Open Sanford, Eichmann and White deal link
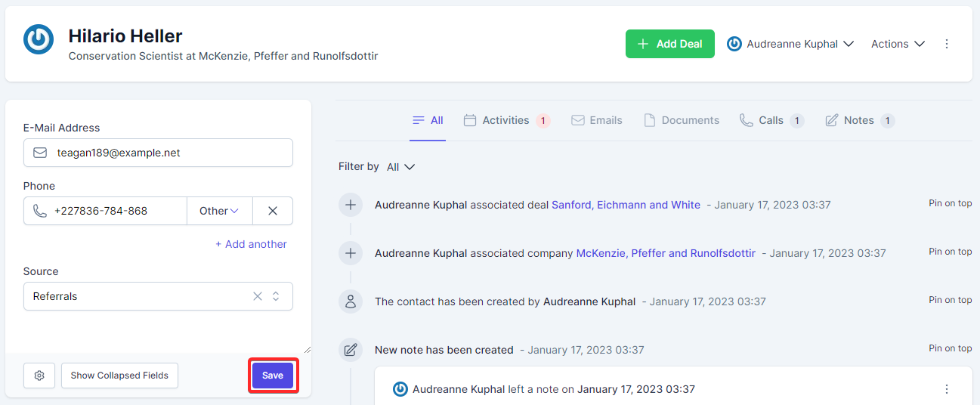The width and height of the screenshot is (980, 405). point(626,205)
